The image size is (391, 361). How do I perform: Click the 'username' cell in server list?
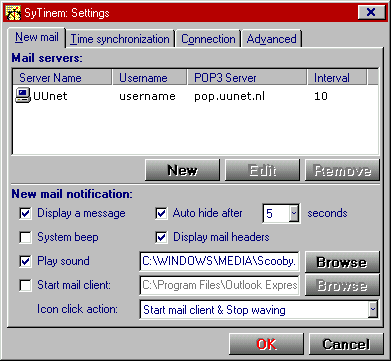click(x=147, y=96)
